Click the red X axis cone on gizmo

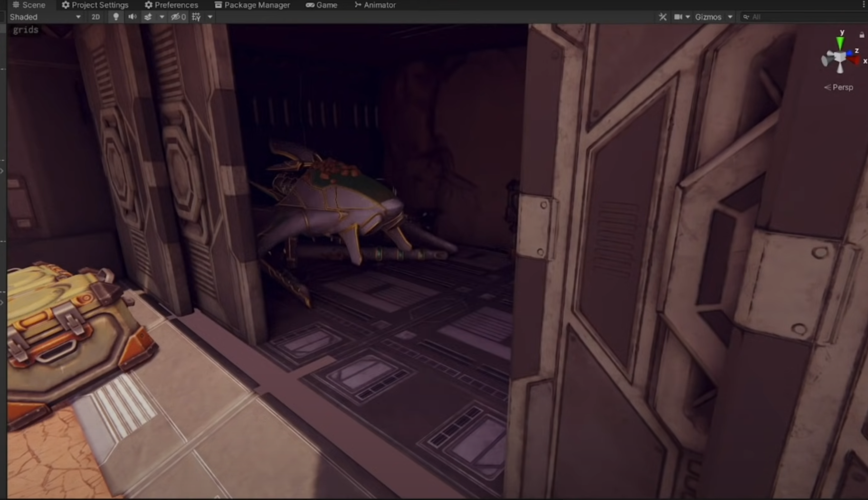[x=855, y=61]
